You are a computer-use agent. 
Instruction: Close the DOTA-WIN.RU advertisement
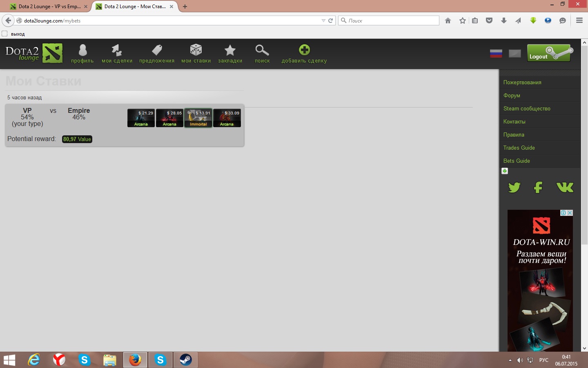point(570,213)
